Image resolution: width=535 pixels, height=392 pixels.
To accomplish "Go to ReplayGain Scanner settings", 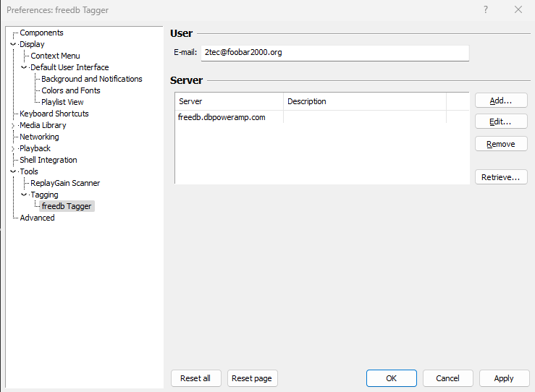I will click(65, 183).
